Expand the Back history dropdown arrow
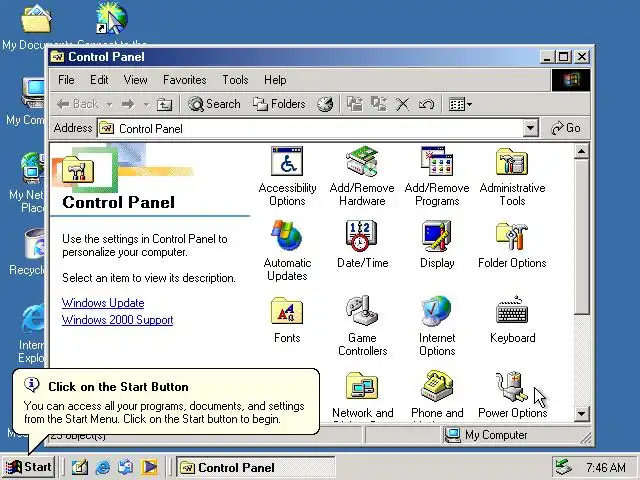 click(x=109, y=104)
